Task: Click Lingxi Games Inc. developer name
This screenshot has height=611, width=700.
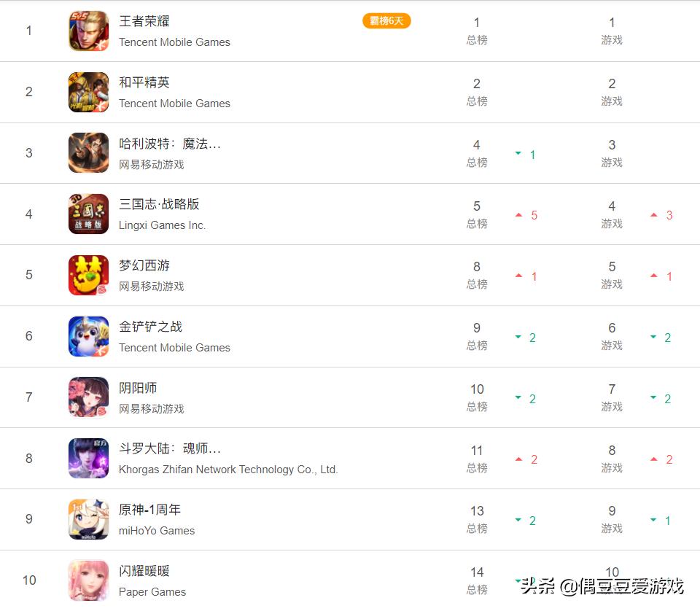Action: [x=162, y=225]
